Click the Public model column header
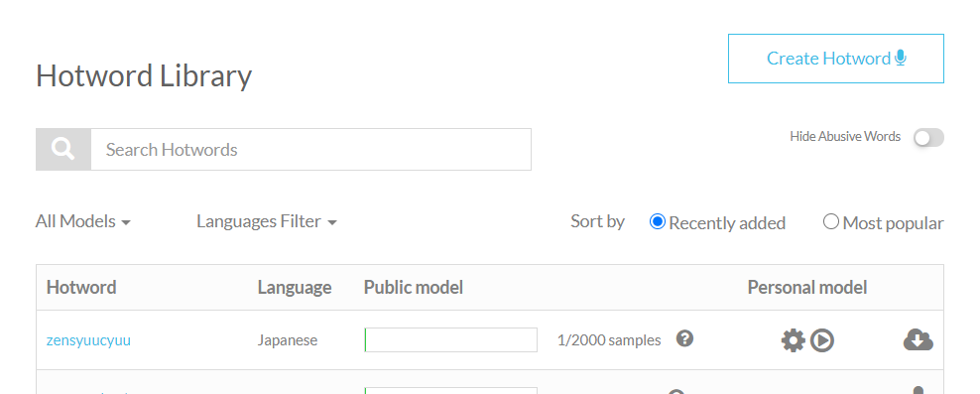 413,287
